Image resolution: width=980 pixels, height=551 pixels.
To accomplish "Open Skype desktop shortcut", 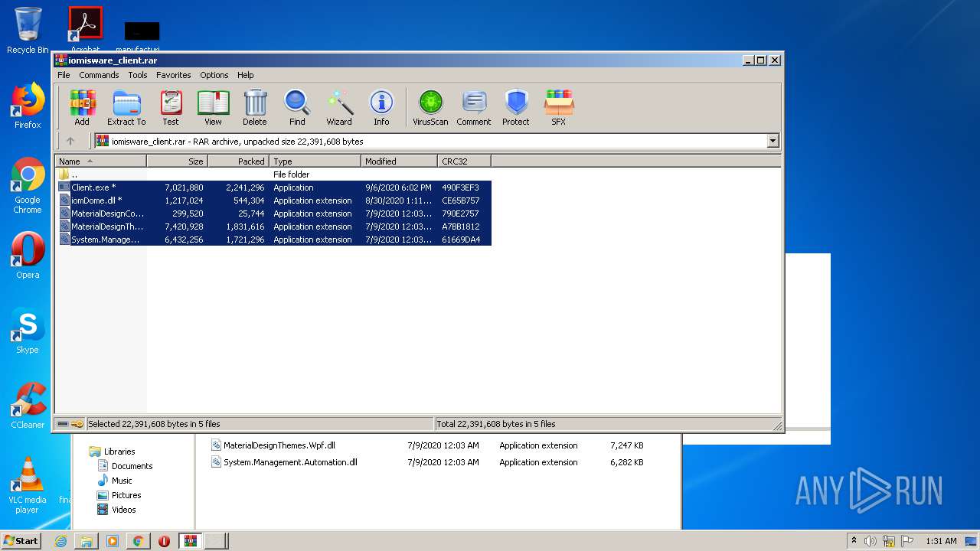I will coord(28,331).
